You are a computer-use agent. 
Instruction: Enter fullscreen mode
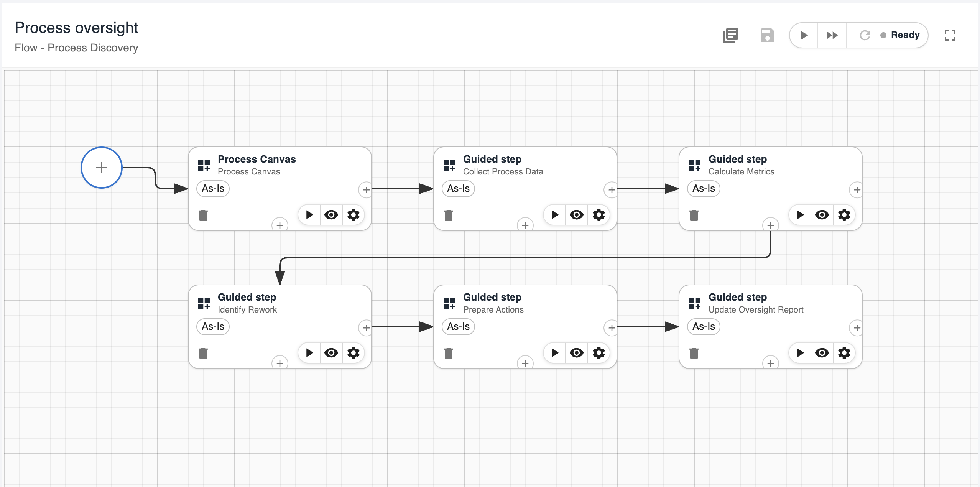[950, 35]
